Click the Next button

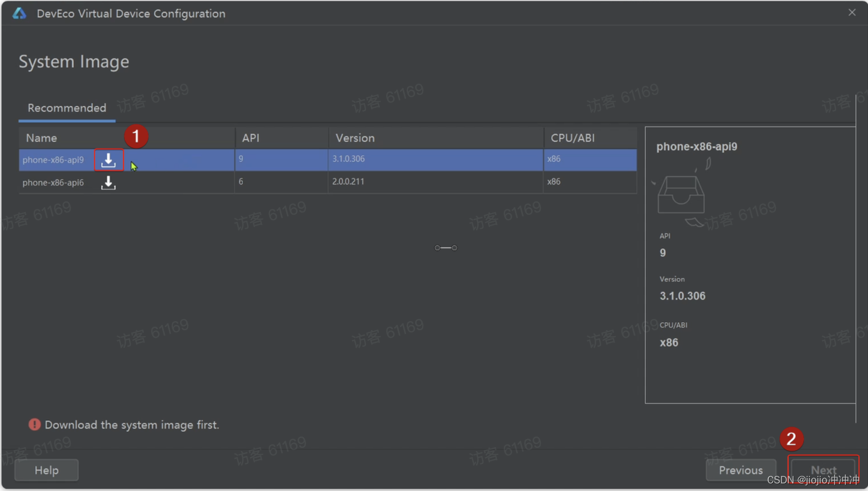(x=823, y=470)
